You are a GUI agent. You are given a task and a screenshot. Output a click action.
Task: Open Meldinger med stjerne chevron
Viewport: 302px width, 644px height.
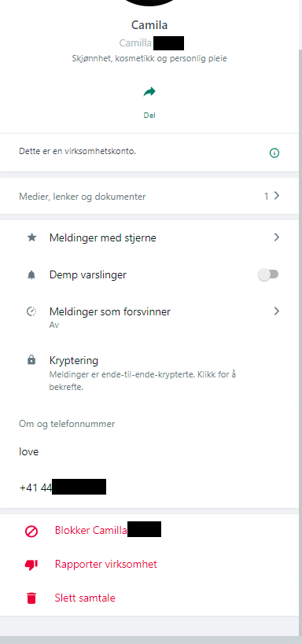tap(277, 237)
